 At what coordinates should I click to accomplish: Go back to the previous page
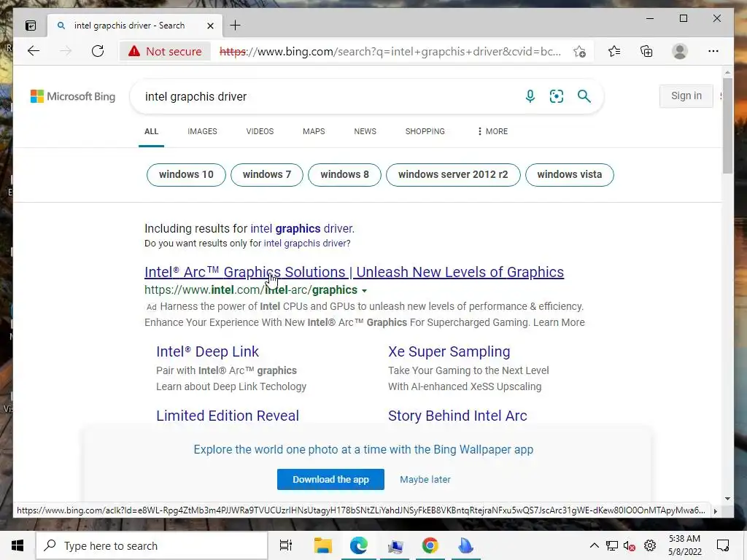[x=34, y=51]
